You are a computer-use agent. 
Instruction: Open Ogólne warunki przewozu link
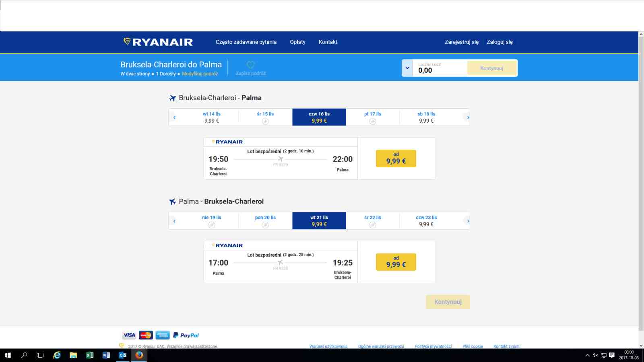tap(381, 346)
